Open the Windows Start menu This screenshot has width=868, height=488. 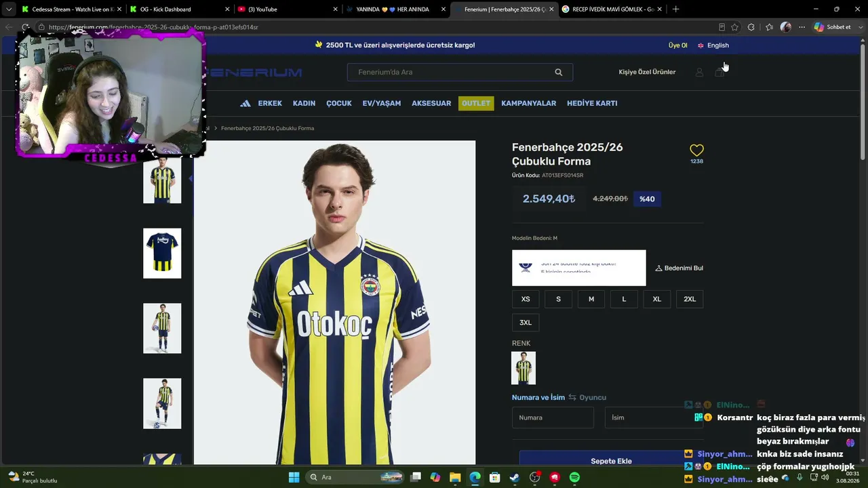294,477
